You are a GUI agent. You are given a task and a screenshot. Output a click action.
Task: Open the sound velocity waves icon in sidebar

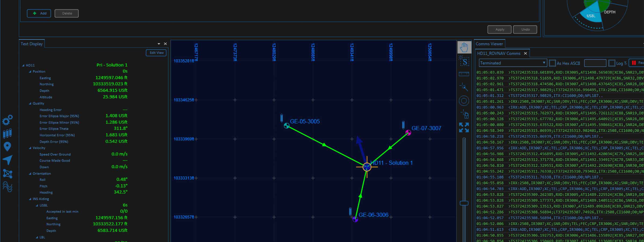8,187
